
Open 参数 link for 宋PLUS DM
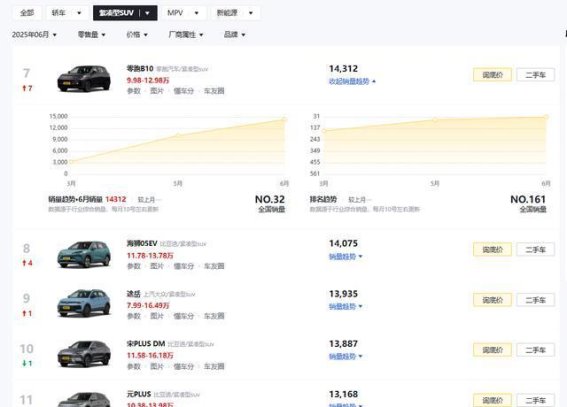[x=134, y=366]
